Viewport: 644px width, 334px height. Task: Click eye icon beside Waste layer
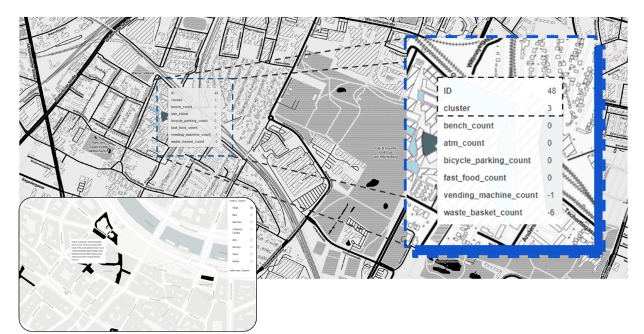pyautogui.click(x=251, y=261)
